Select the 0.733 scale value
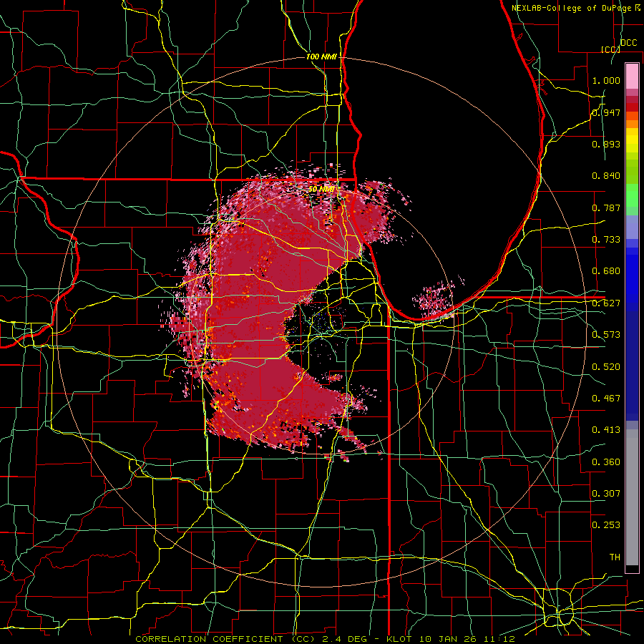This screenshot has height=644, width=644. point(606,240)
